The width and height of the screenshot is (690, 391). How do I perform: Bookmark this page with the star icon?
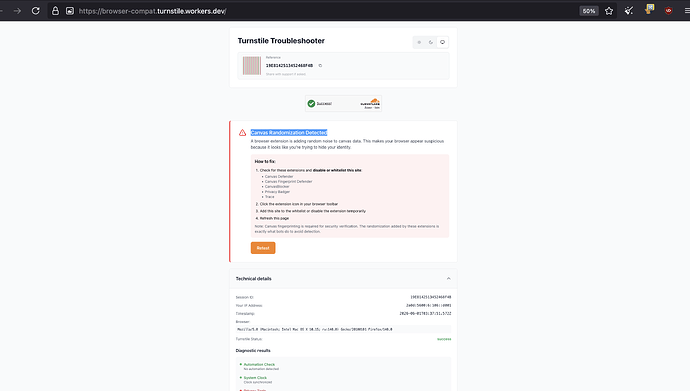[x=609, y=11]
